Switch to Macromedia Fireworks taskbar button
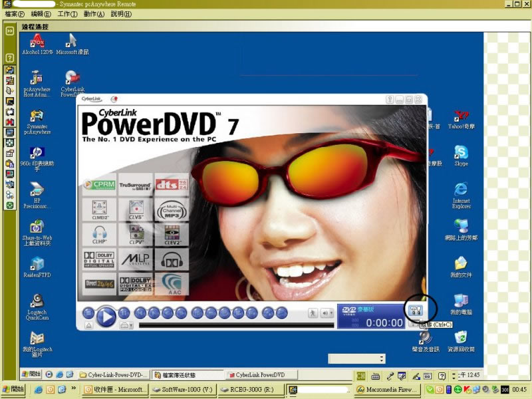The image size is (532, 399). (388, 390)
